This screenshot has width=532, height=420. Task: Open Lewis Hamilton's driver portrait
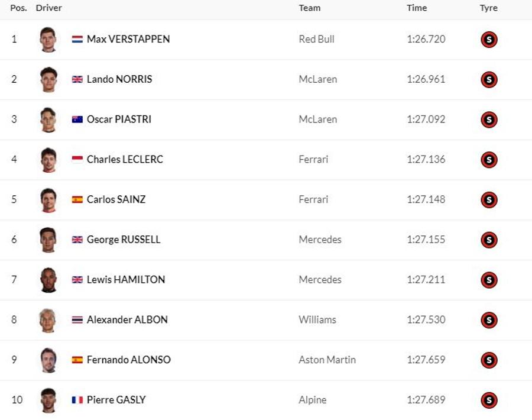pyautogui.click(x=48, y=280)
